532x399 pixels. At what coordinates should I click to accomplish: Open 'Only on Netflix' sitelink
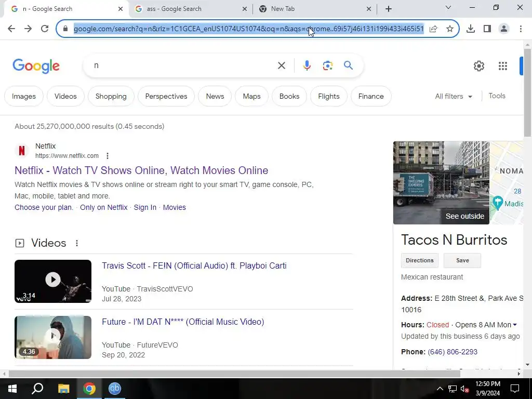pos(104,207)
